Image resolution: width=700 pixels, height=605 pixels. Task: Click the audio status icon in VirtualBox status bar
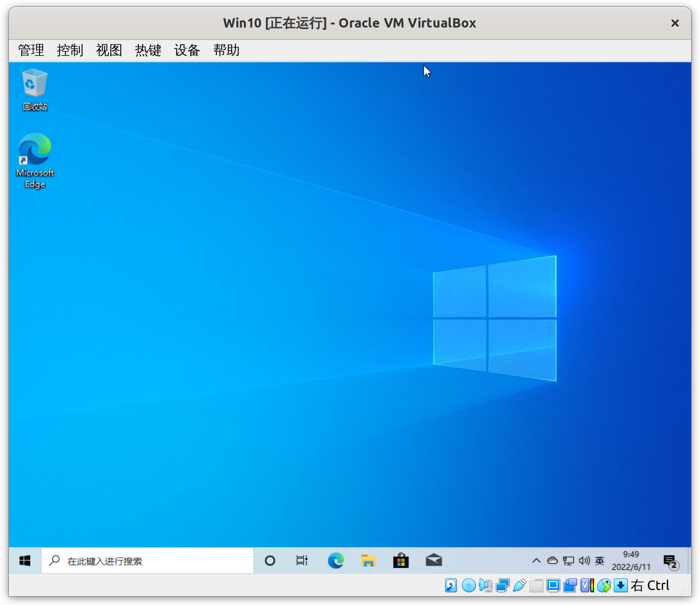(x=485, y=585)
